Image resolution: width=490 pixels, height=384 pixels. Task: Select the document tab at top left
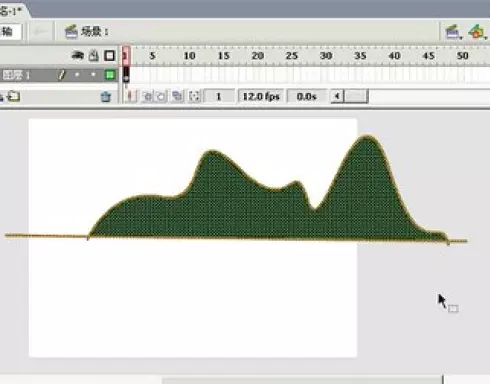(x=12, y=11)
